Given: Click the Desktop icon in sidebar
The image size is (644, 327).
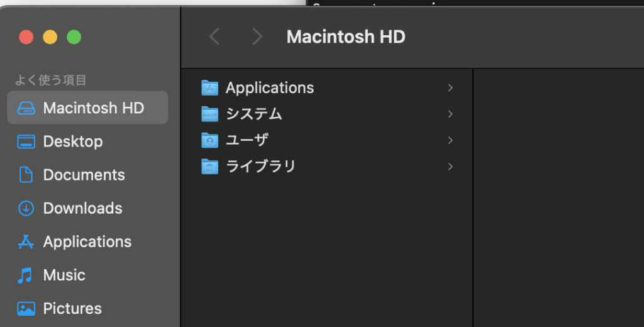Looking at the screenshot, I should coord(26,141).
